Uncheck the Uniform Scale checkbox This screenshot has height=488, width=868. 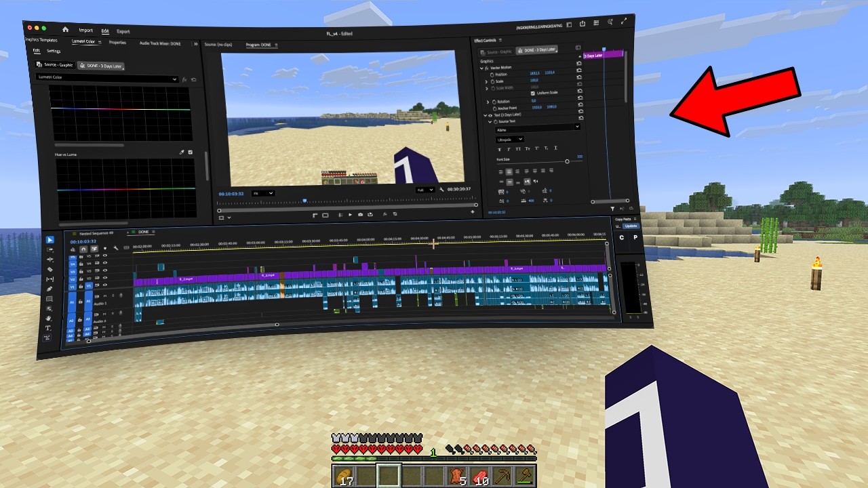click(532, 93)
